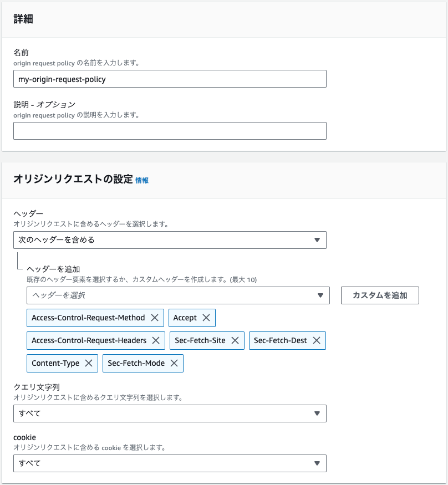The image size is (448, 485).
Task: Open the クエリ文字列 dropdown set to すべて
Action: pos(170,413)
